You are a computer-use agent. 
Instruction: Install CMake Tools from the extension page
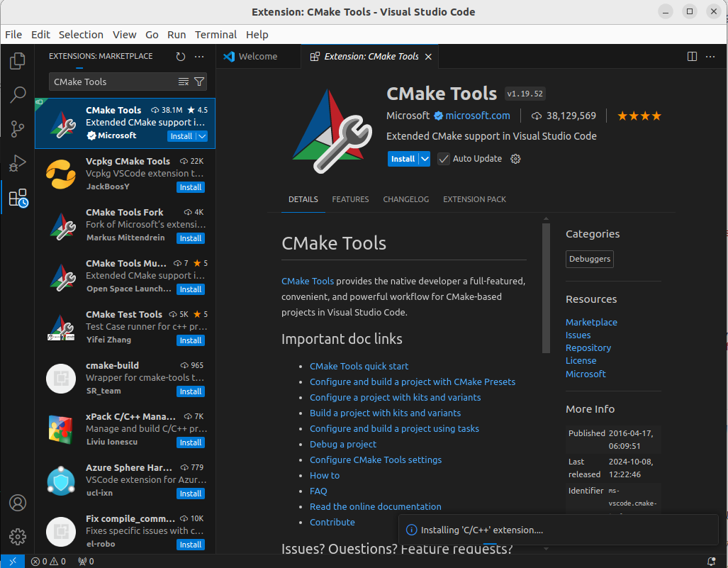[x=403, y=159]
